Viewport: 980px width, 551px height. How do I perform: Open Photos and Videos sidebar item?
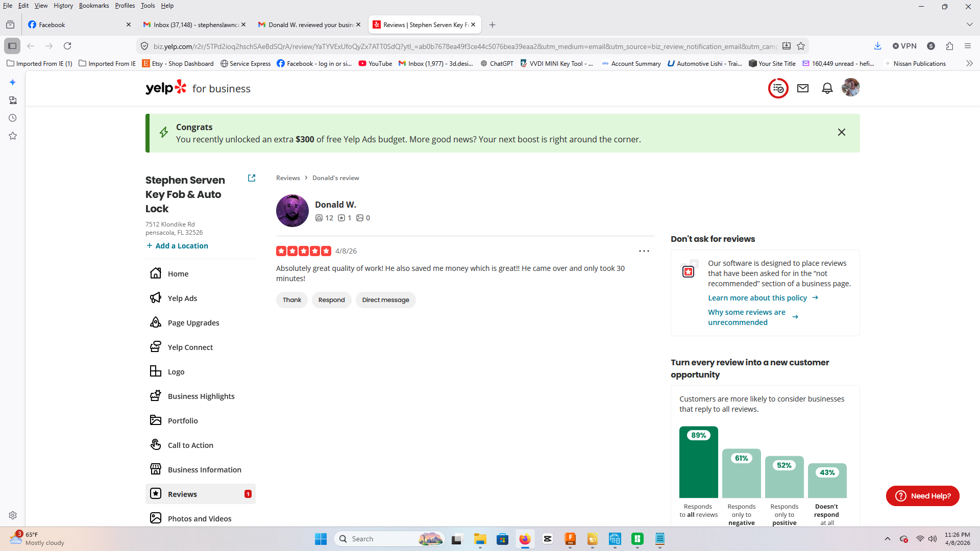199,518
